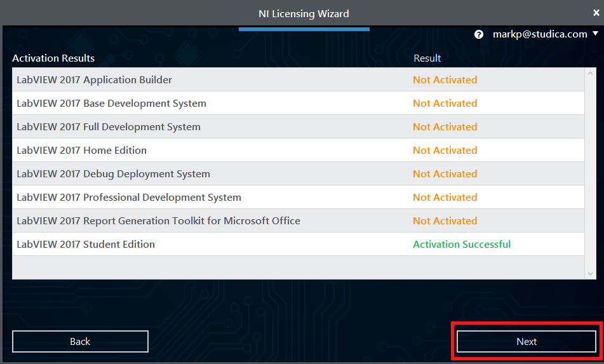
Task: Click the NI Licensing Wizard title text
Action: [x=304, y=14]
